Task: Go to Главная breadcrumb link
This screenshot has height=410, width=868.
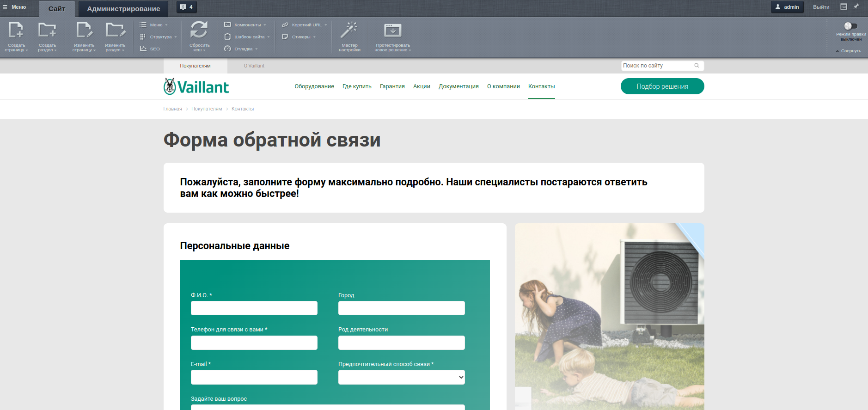Action: pyautogui.click(x=172, y=109)
